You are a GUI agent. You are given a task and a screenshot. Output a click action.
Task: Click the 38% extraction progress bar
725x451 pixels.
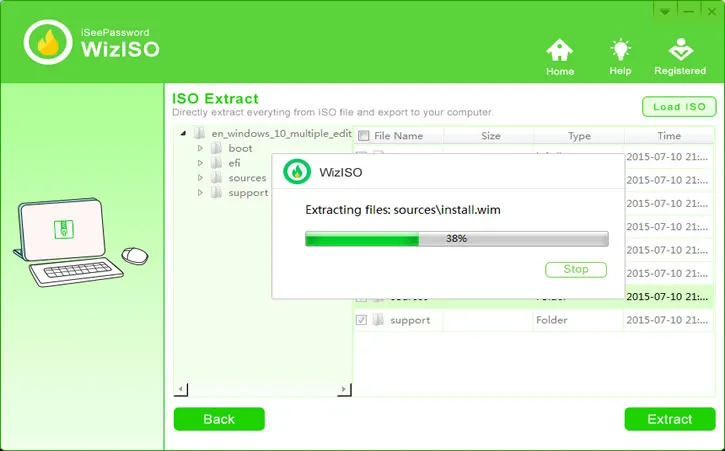tap(456, 239)
